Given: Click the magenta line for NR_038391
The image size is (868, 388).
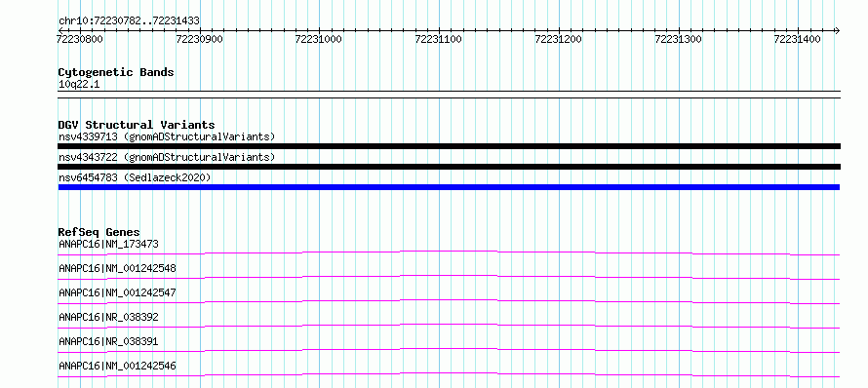Looking at the screenshot, I should coord(449,350).
